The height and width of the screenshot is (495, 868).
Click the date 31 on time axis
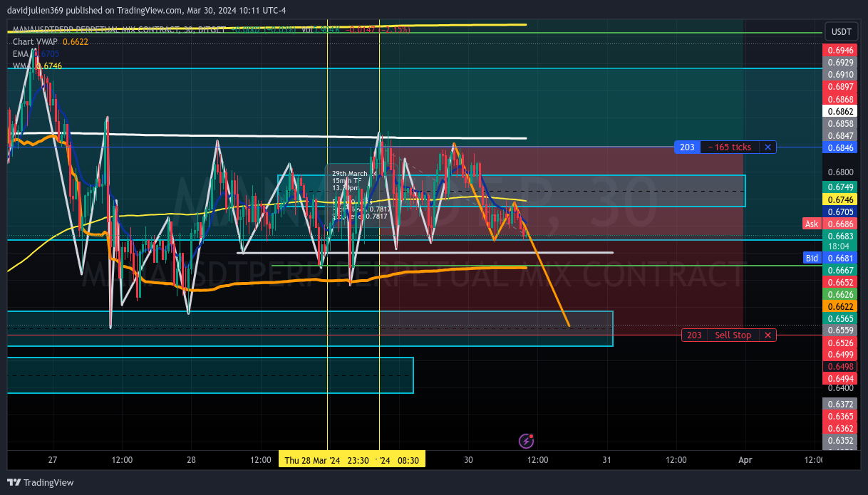pos(606,460)
